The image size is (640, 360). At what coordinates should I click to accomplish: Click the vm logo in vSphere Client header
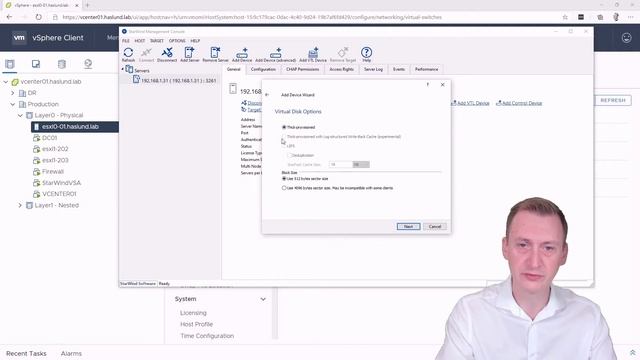[x=19, y=38]
